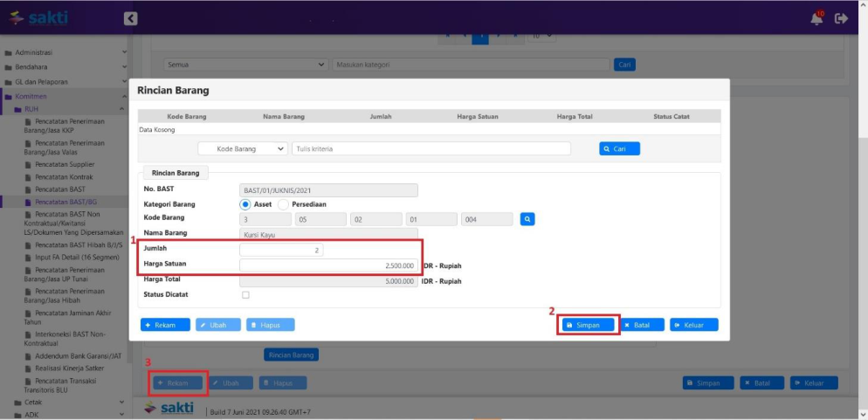Expand the Bendahara menu group
The height and width of the screenshot is (420, 868).
[32, 67]
